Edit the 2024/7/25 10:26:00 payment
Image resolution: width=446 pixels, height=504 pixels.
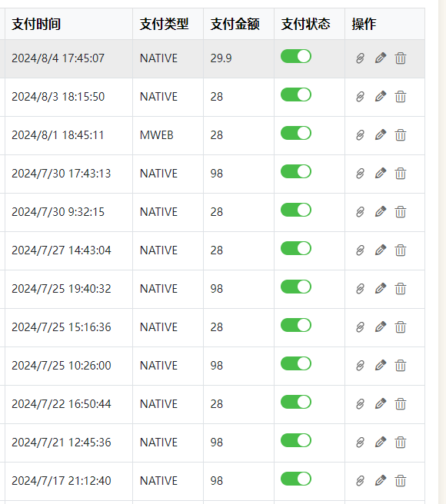point(381,366)
